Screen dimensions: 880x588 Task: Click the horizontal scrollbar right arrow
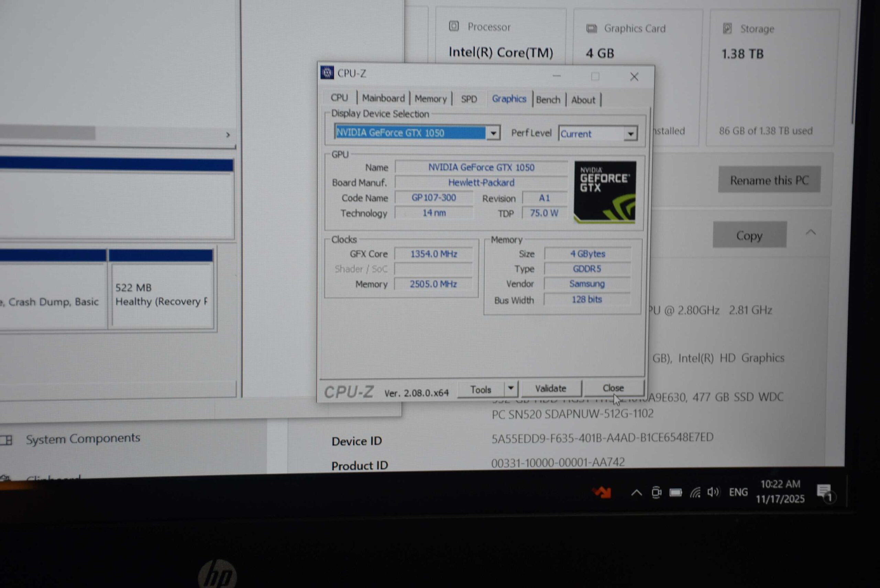click(228, 135)
